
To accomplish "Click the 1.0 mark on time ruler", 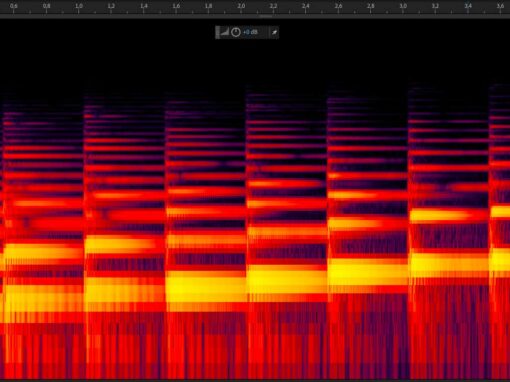I will coord(79,6).
